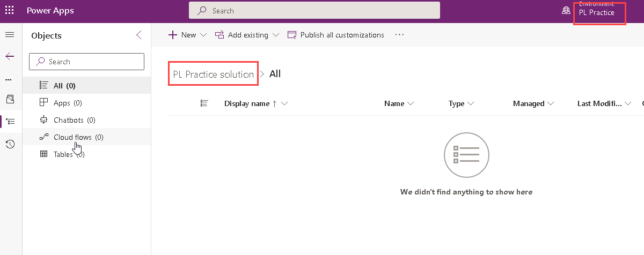This screenshot has width=644, height=255.
Task: Click the magnifier in Objects search
Action: (x=40, y=62)
